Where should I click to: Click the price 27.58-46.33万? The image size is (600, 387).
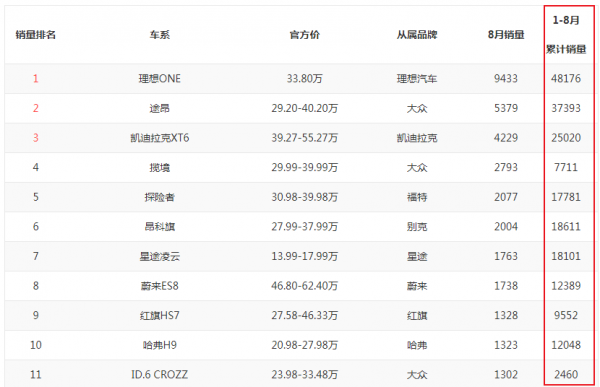(305, 315)
